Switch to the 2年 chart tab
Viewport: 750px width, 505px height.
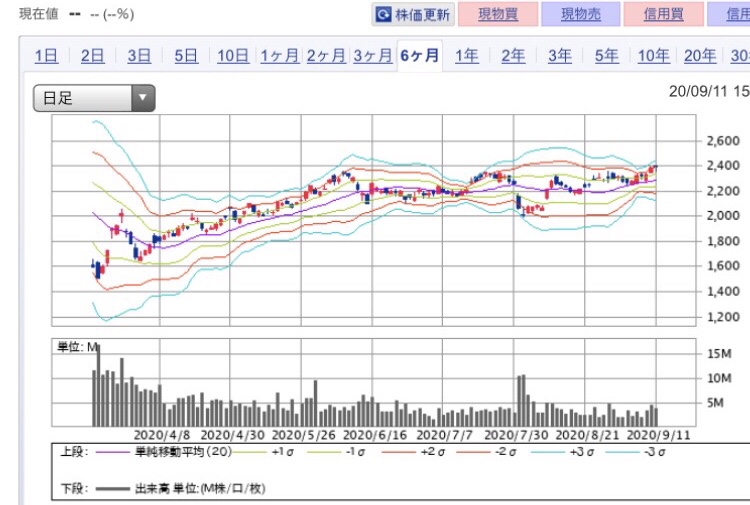[x=513, y=56]
